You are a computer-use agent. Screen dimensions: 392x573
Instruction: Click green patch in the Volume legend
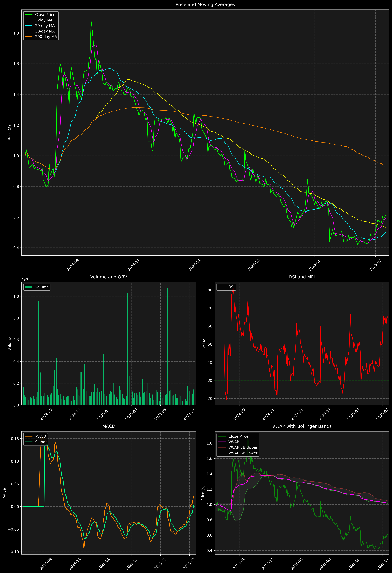(29, 287)
